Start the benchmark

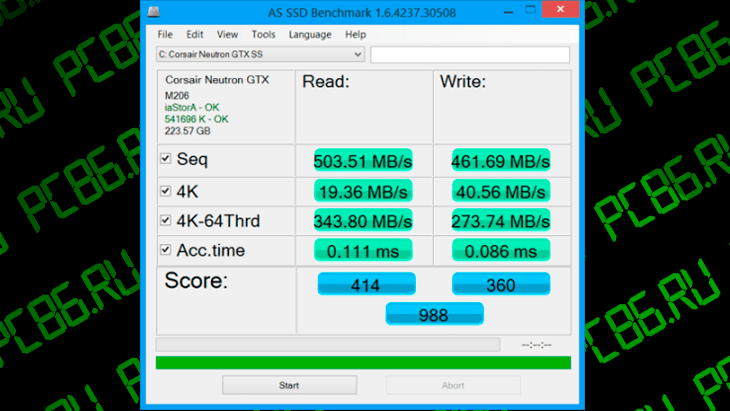tap(289, 385)
